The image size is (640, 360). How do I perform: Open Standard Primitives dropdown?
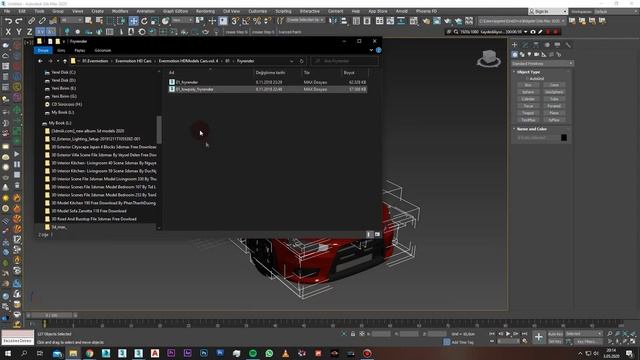[542, 64]
